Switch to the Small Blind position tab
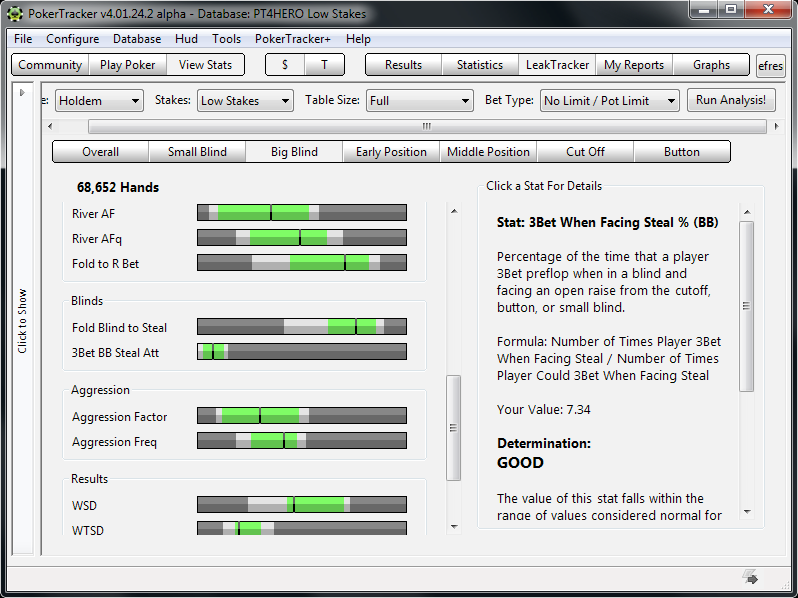This screenshot has width=798, height=598. point(197,152)
